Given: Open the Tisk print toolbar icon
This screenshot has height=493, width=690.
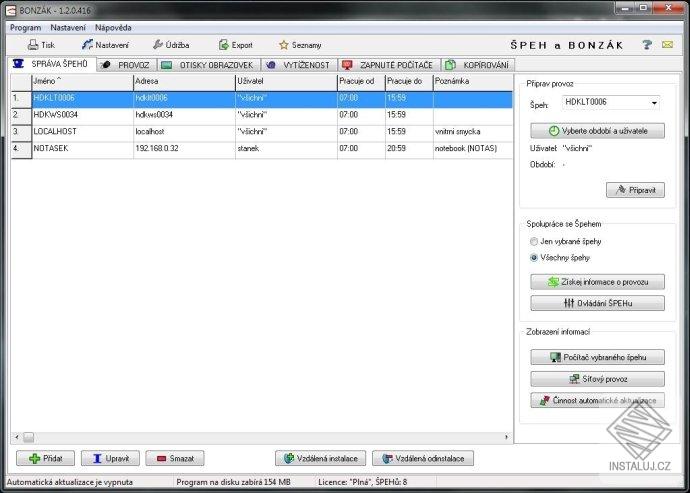Looking at the screenshot, I should pos(33,45).
